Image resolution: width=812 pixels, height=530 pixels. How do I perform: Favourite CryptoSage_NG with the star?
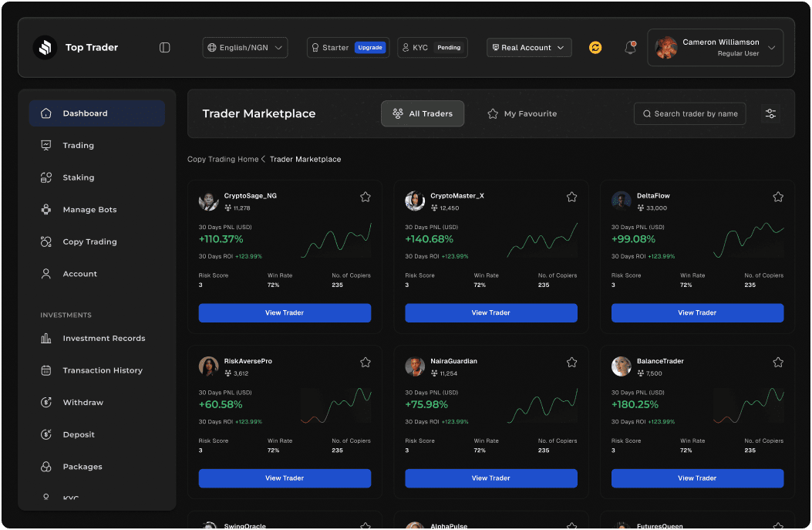[x=366, y=197]
